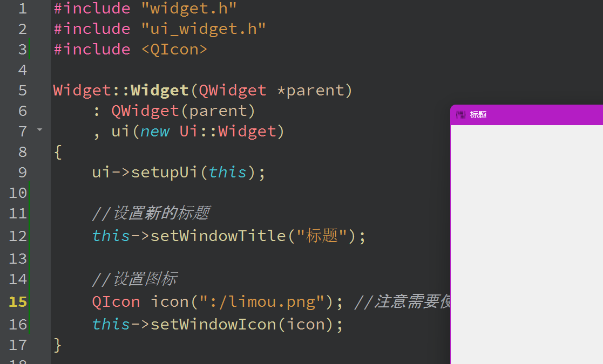Viewport: 603px width, 364px height.
Task: Click the "ui_widget.h" include string
Action: pyautogui.click(x=204, y=29)
